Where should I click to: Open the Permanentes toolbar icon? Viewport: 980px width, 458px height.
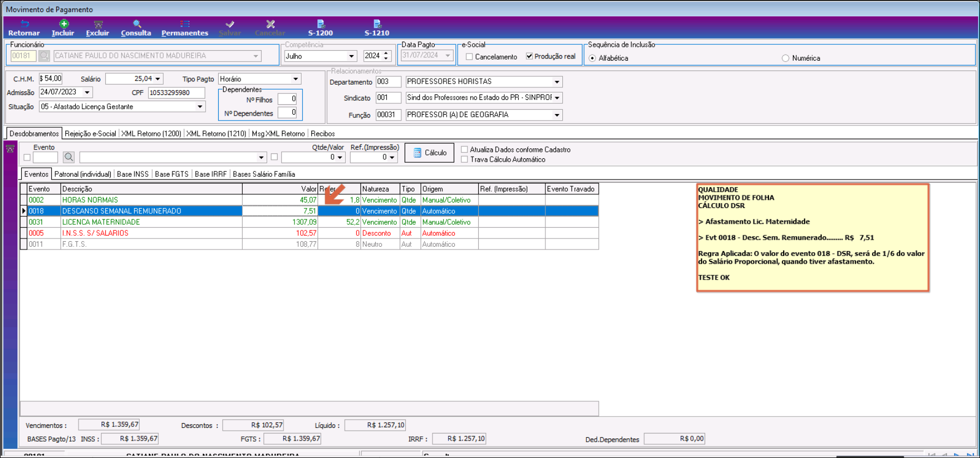pos(185,24)
